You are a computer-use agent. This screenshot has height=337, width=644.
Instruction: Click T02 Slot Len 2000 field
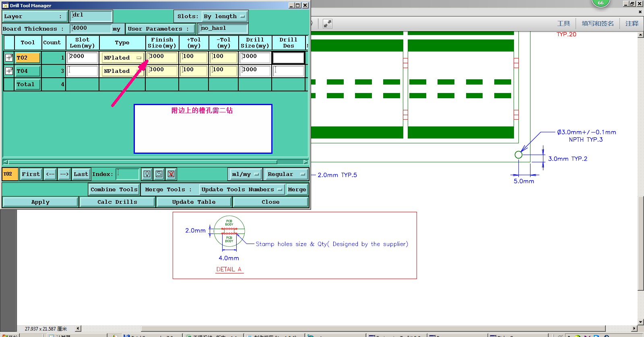[x=83, y=58]
